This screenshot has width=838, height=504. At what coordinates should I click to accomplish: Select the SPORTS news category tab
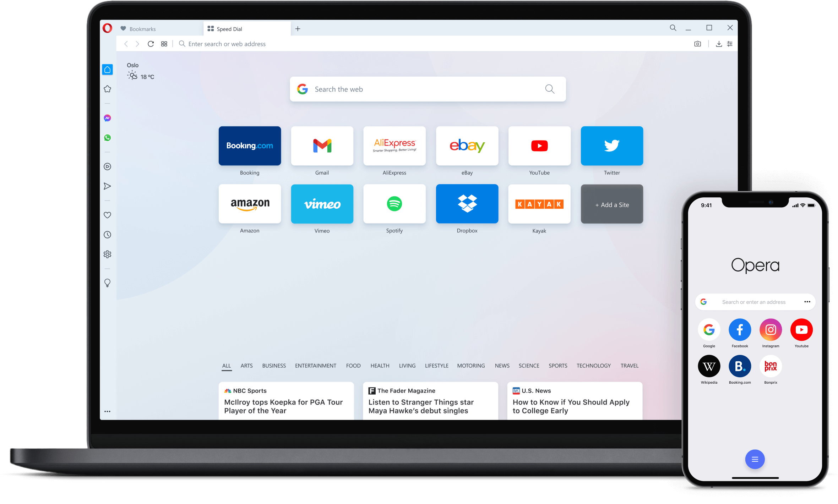(x=557, y=366)
